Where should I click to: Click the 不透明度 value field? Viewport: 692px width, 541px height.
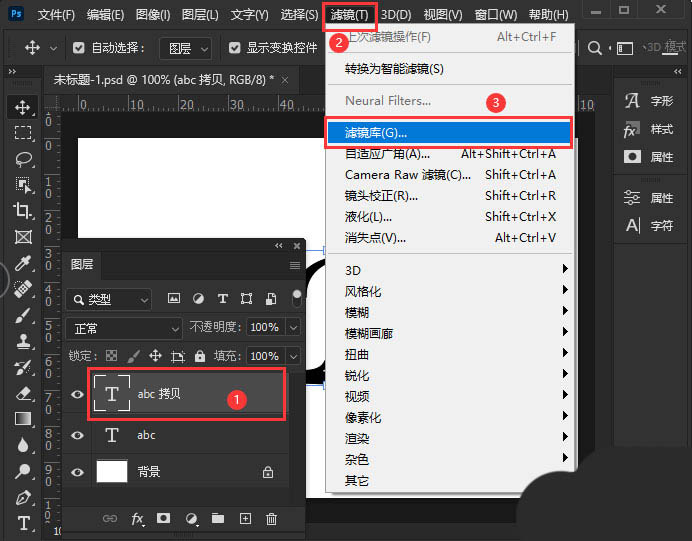point(265,327)
